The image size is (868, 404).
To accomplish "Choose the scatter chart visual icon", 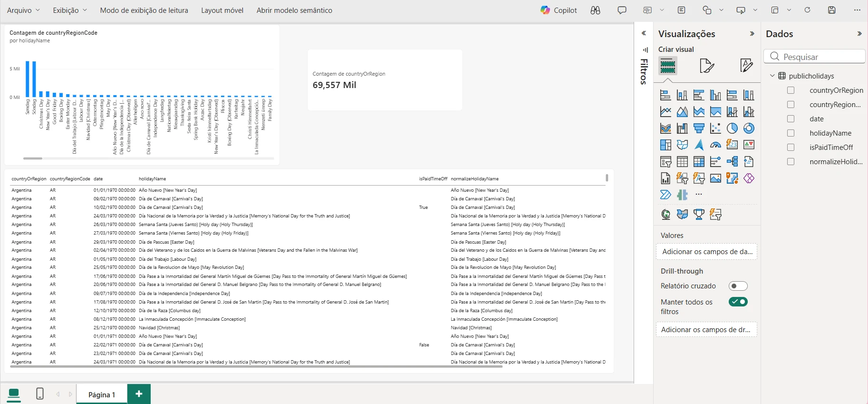I will [715, 128].
